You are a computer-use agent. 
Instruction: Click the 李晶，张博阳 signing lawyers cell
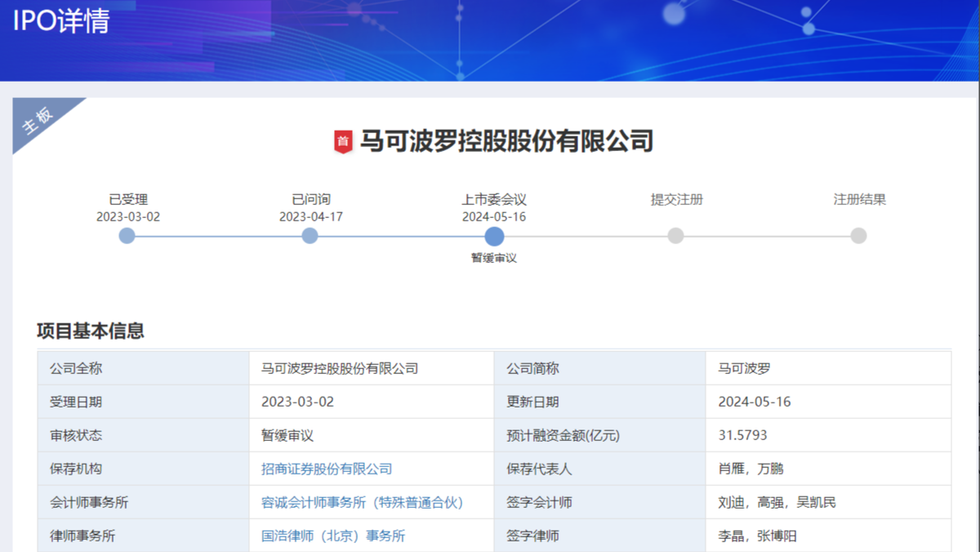click(757, 536)
